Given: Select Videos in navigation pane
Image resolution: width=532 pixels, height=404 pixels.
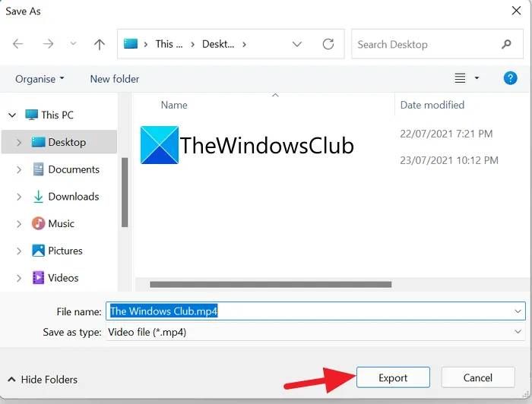Looking at the screenshot, I should [x=63, y=278].
